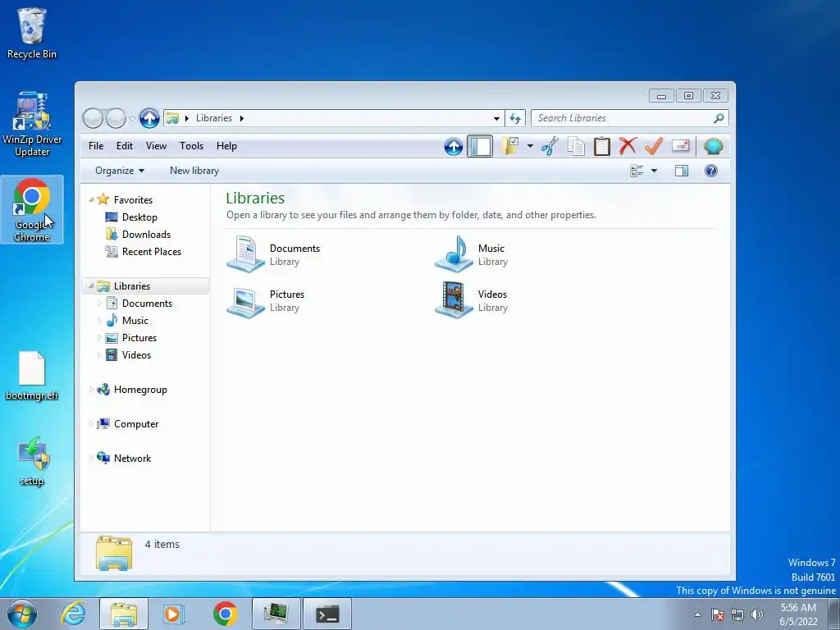Expand the Computer tree node

tap(91, 424)
